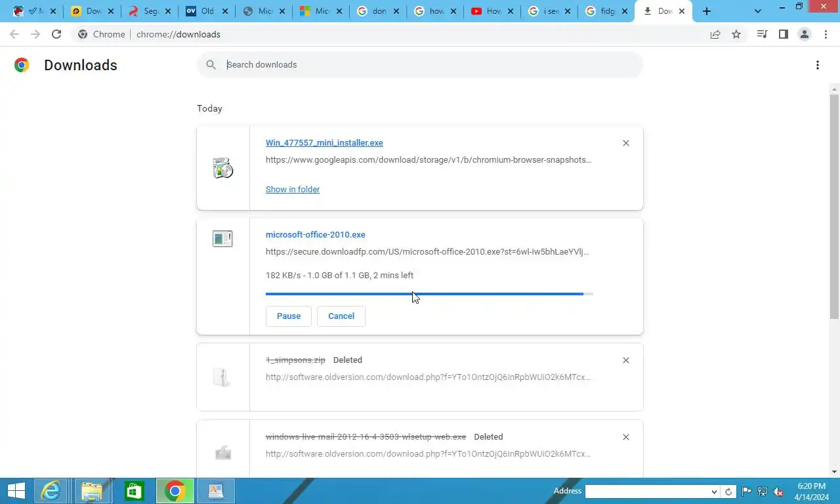Screen dimensions: 840x504
Task: Open the Chrome three-dot menu in browser toolbar
Action: tap(826, 34)
